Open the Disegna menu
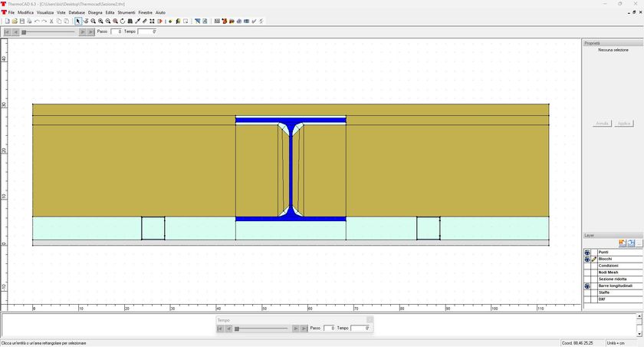 tap(95, 13)
